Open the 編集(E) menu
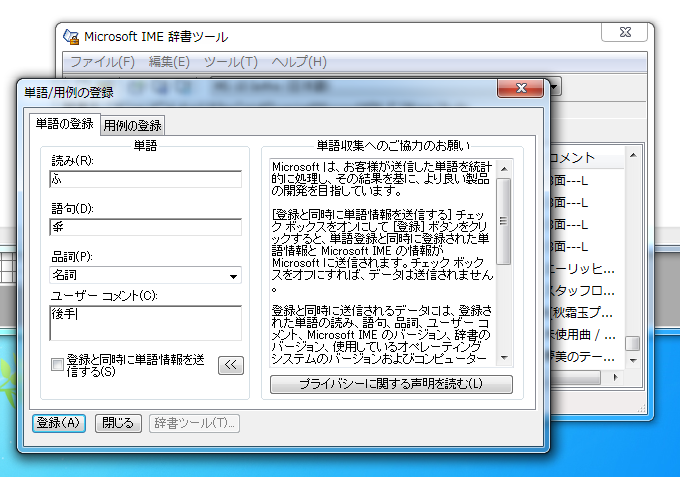 click(x=169, y=62)
